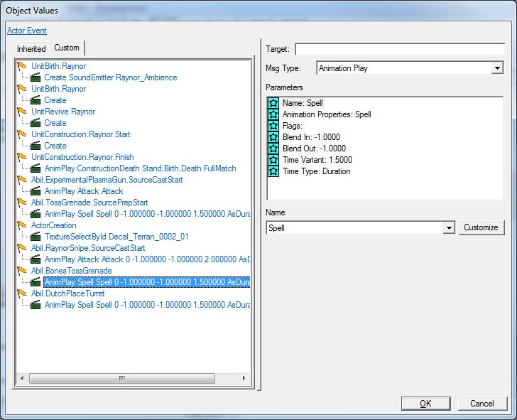The width and height of the screenshot is (517, 420).
Task: Open the Actor Event link
Action: 27,31
